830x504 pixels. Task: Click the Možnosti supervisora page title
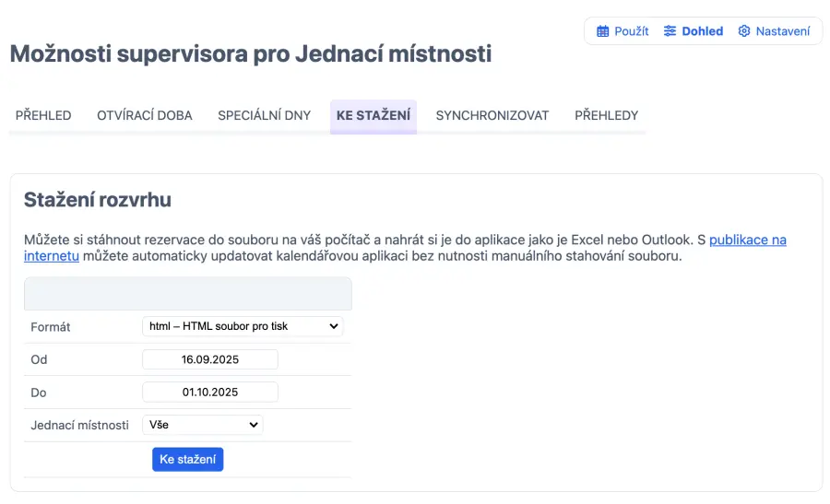[251, 53]
